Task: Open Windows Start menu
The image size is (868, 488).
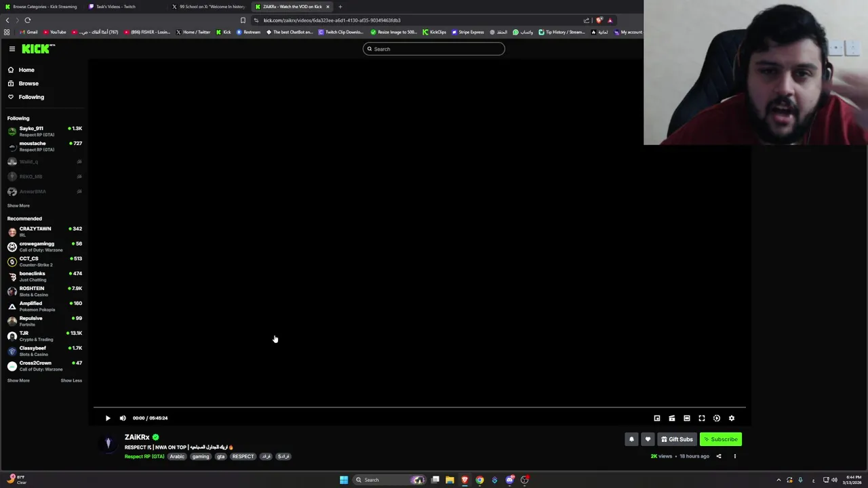Action: (x=344, y=480)
